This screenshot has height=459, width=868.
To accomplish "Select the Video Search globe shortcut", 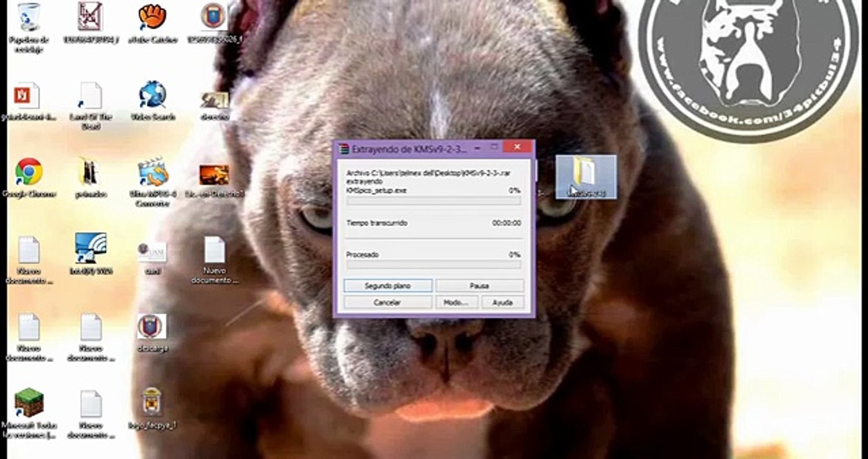I will [x=152, y=94].
